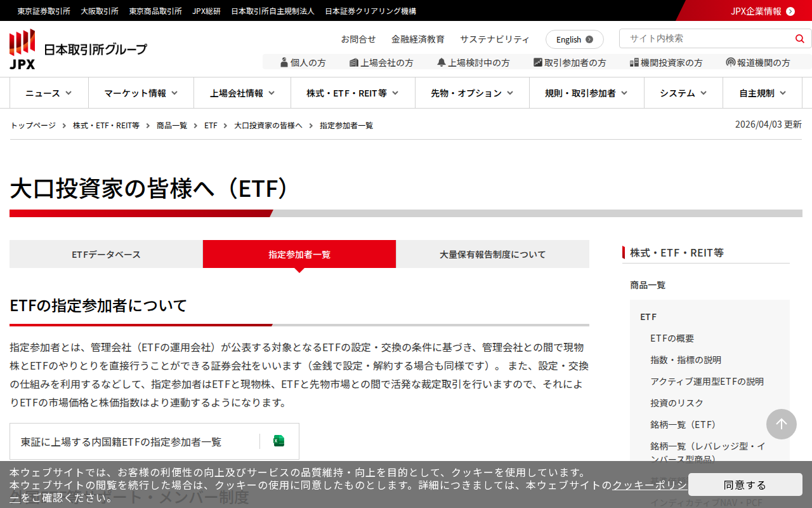This screenshot has height=508, width=812.
Task: Click the 2026/04/03 更新 date text
Action: pos(768,124)
